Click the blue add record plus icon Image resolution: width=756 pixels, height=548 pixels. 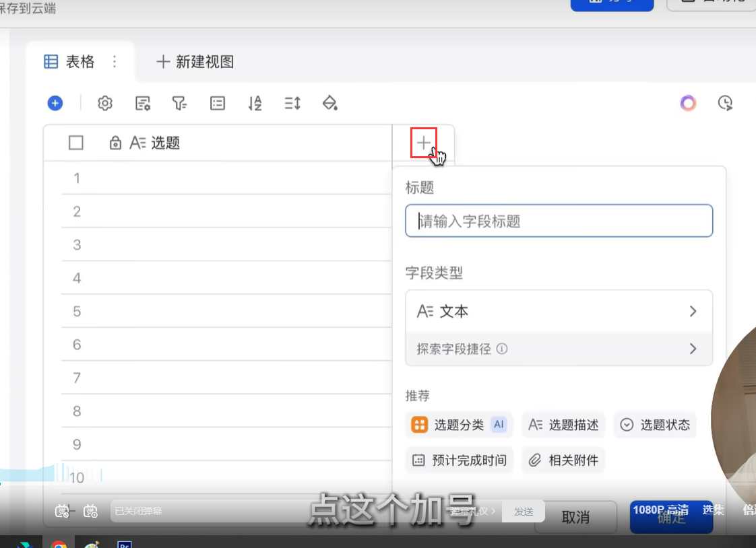pyautogui.click(x=55, y=103)
